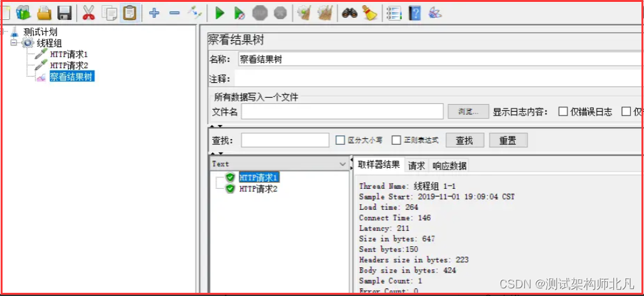This screenshot has height=296, width=644.
Task: Select HTTP请求1 in the results list
Action: [259, 177]
